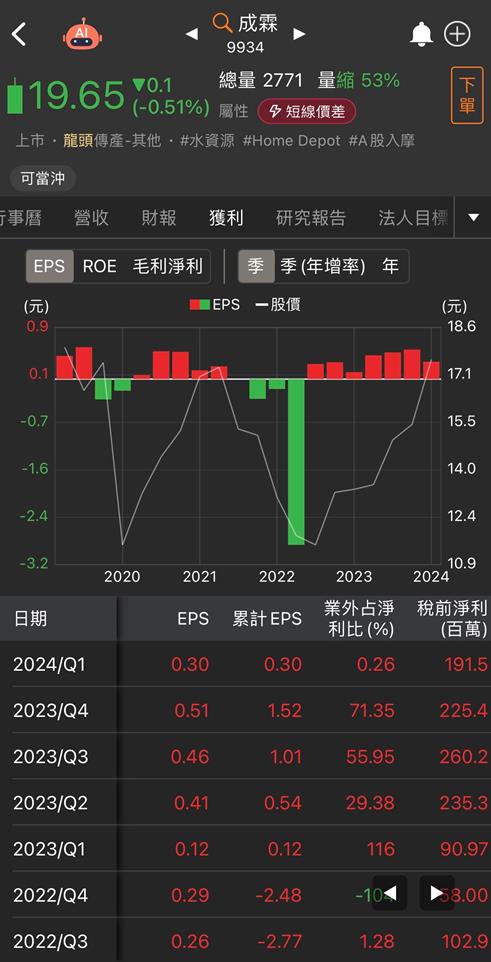Select the EPS chart toggle
The width and height of the screenshot is (491, 962).
pos(49,266)
